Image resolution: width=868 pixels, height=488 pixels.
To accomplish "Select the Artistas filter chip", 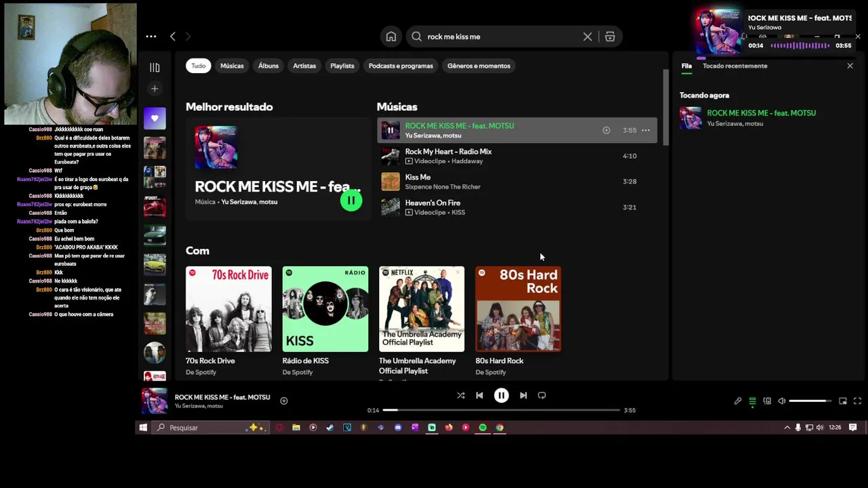I will click(x=304, y=66).
